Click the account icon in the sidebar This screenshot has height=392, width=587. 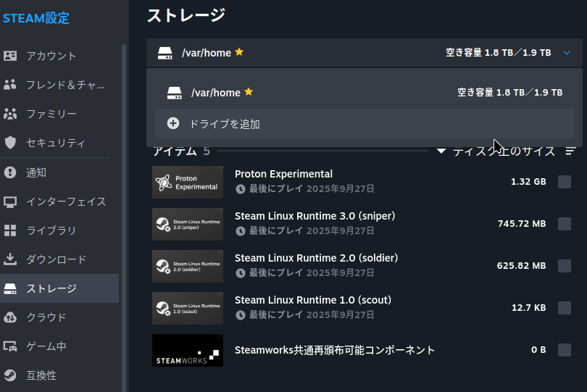[10, 56]
